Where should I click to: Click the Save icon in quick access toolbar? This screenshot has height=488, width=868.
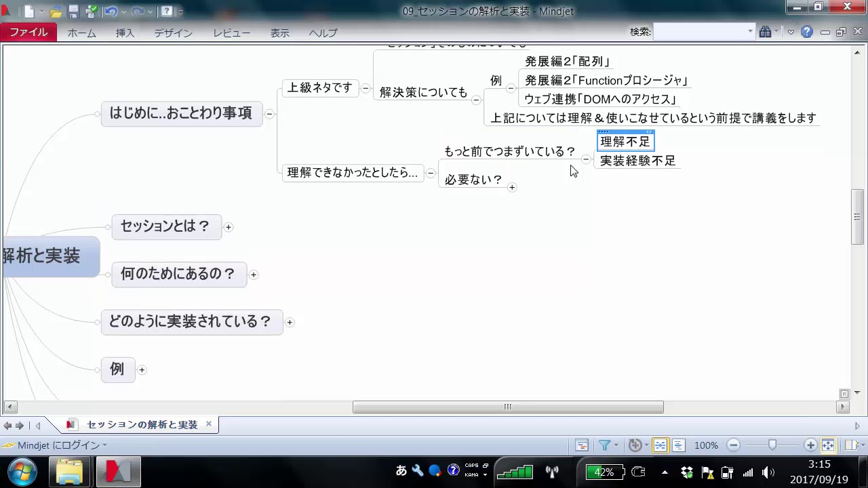[x=73, y=12]
